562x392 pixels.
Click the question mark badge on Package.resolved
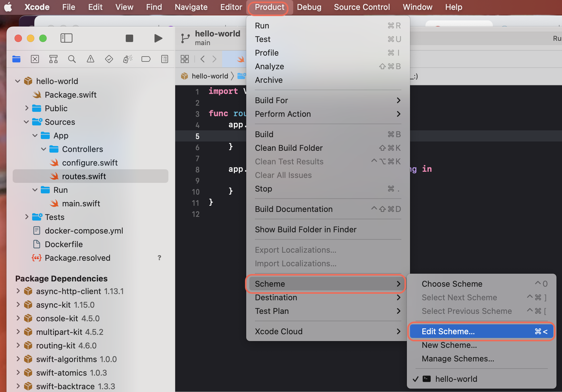pyautogui.click(x=159, y=258)
